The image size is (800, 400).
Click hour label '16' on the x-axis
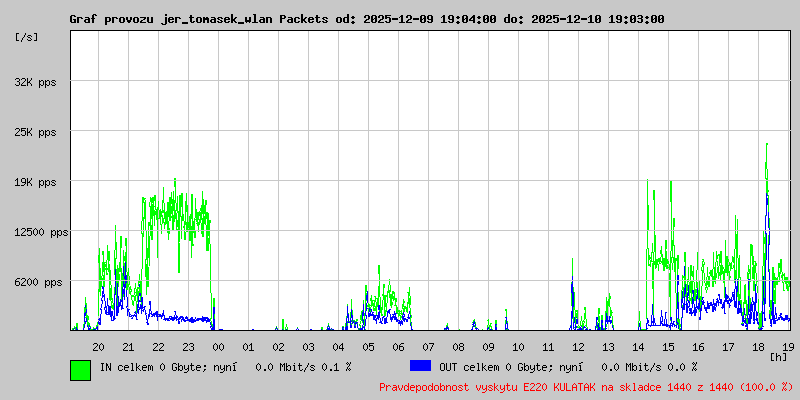[698, 347]
